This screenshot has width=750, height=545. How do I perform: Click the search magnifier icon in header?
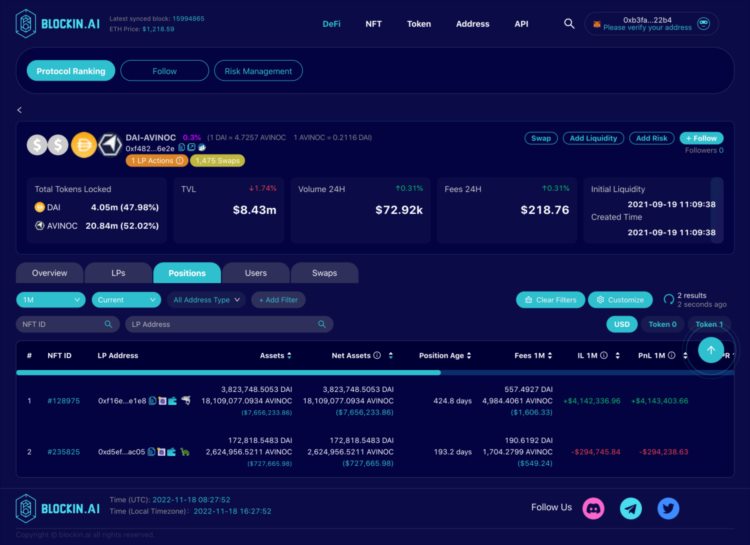pyautogui.click(x=569, y=23)
